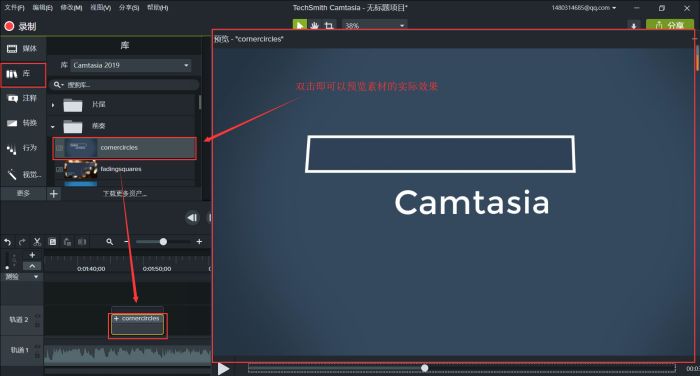Click the cornercircles asset thumbnail

81,148
